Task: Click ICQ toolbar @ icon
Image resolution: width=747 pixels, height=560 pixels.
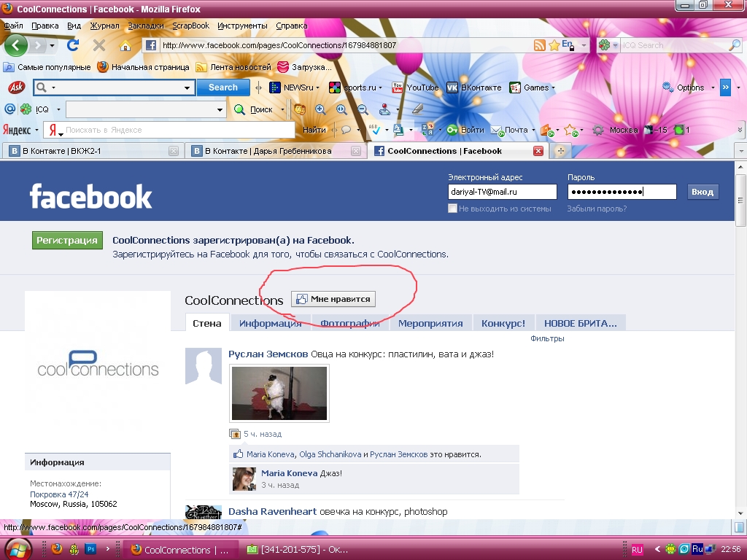Action: point(9,109)
